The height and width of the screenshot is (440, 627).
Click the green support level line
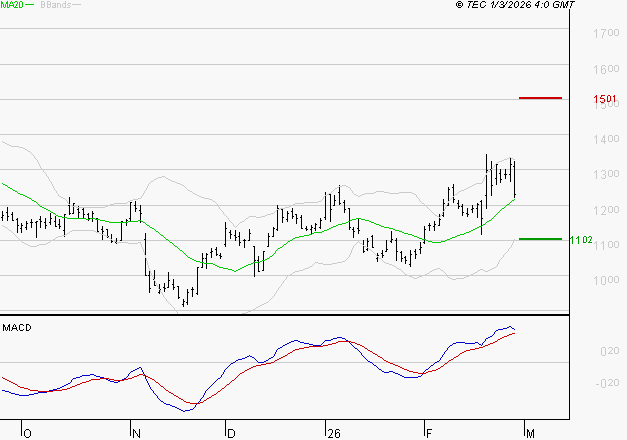[x=540, y=239]
